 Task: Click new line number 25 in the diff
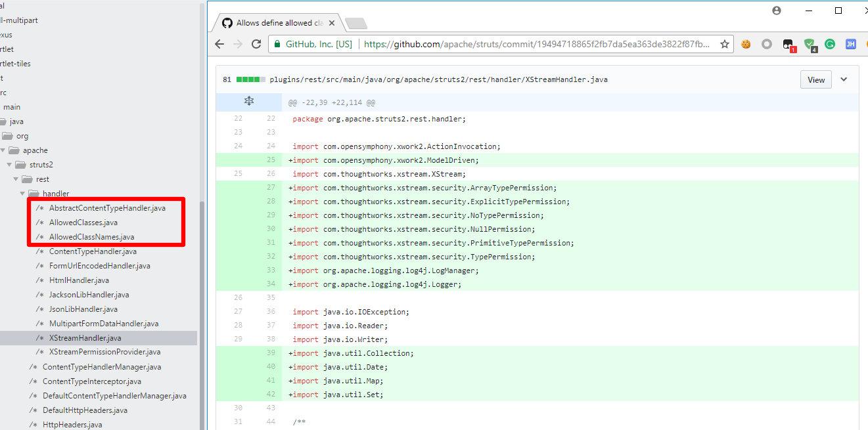tap(271, 160)
